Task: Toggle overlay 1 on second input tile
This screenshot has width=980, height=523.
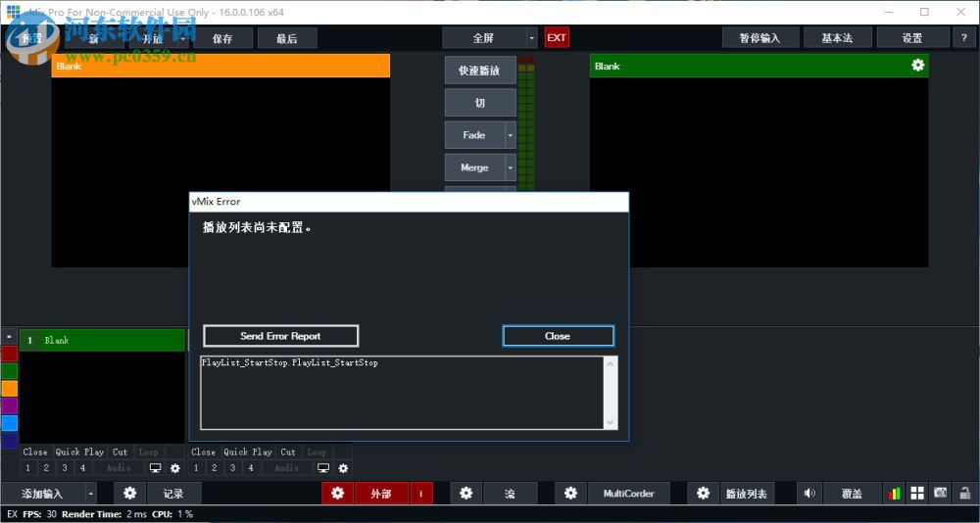Action: 196,467
